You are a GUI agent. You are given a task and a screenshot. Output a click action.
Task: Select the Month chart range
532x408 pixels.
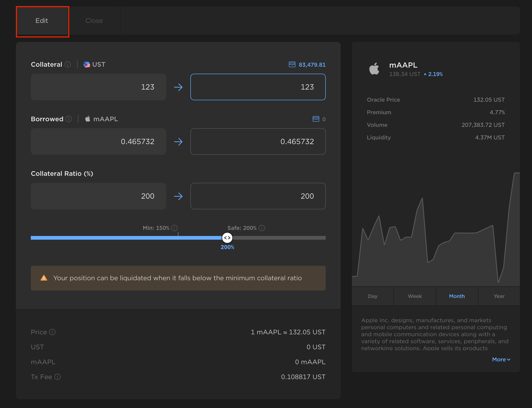(457, 296)
